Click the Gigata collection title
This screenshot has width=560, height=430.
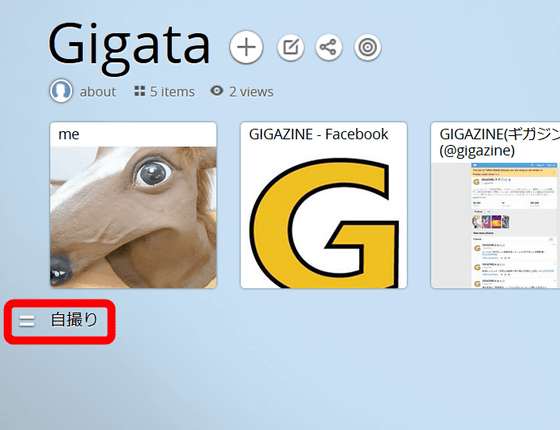coord(129,48)
